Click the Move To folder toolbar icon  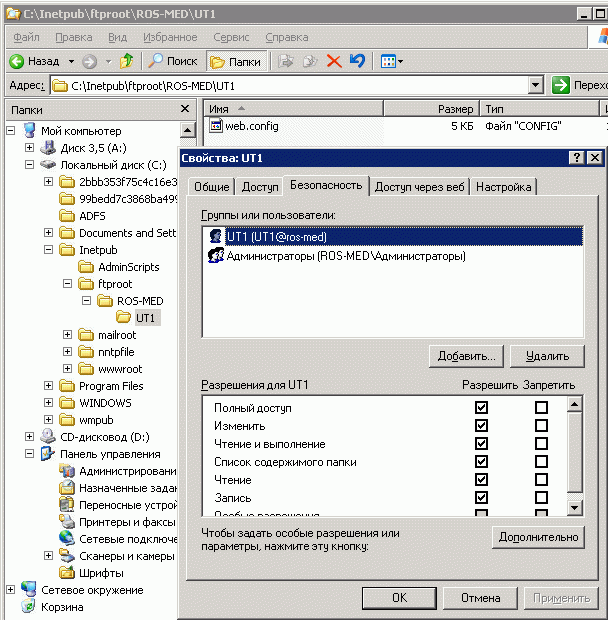click(285, 61)
